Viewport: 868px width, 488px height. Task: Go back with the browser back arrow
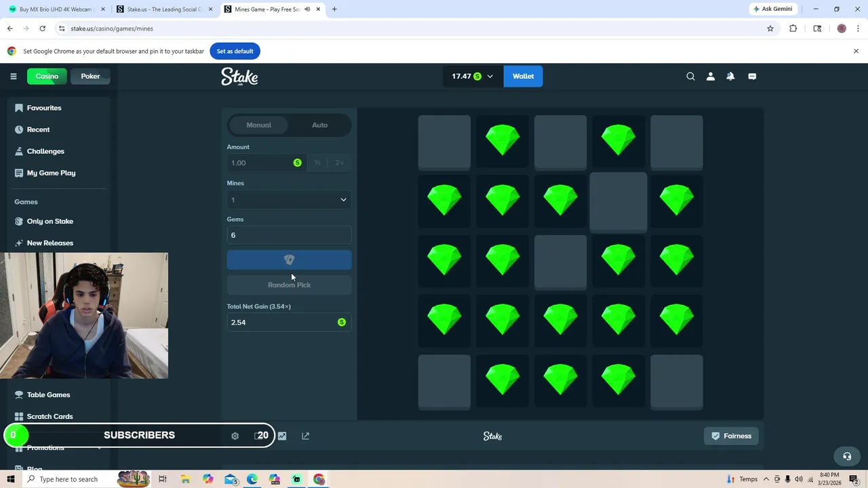(x=9, y=28)
